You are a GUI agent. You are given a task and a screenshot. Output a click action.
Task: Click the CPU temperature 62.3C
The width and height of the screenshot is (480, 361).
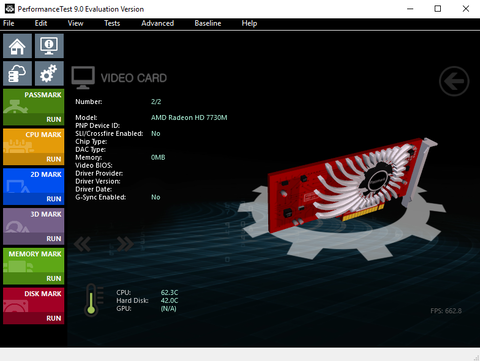pos(169,293)
